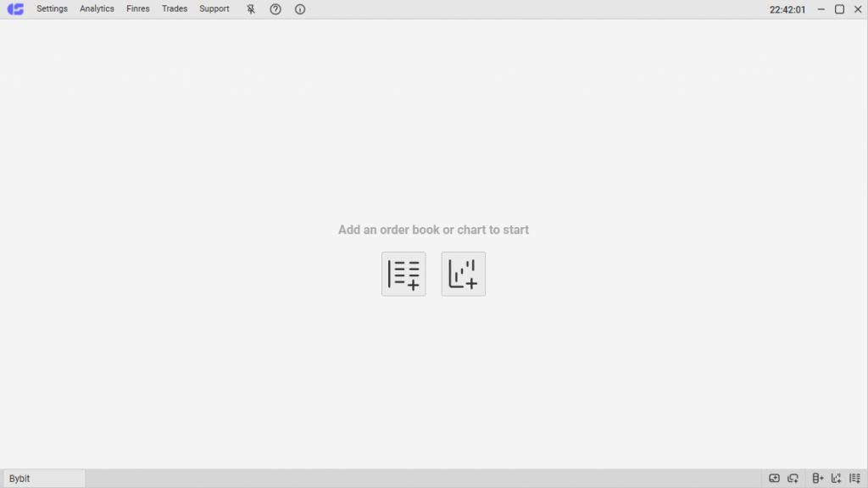This screenshot has width=868, height=488.
Task: Click the add workspace icon in status bar
Action: pos(774,479)
